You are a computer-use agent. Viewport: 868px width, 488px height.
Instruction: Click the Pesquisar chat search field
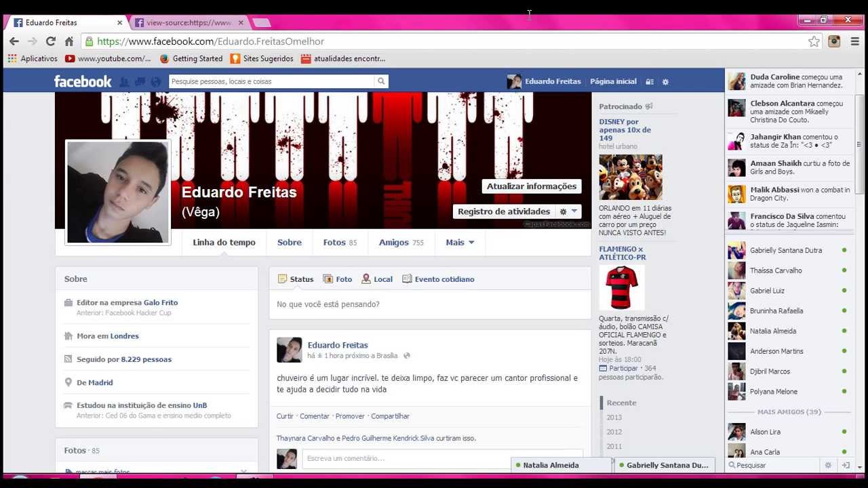point(773,466)
